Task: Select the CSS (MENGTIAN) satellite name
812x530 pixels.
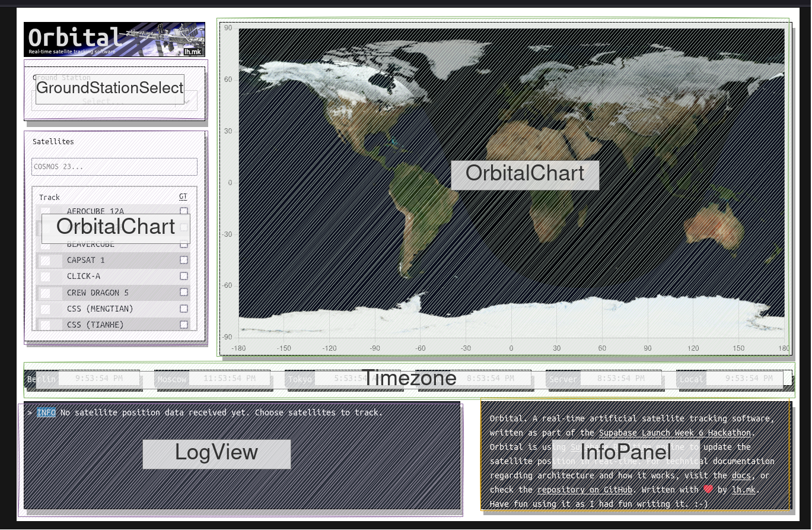Action: point(100,309)
